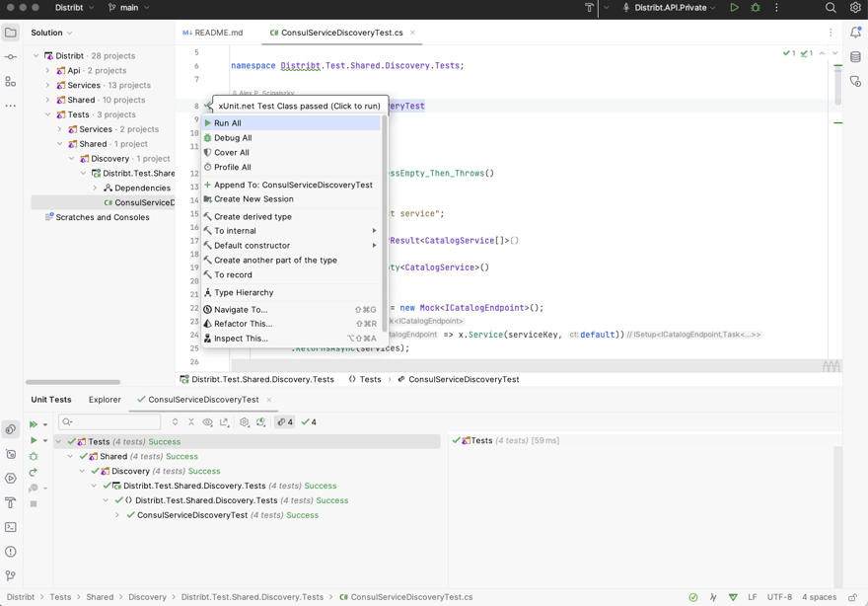Expand ConsulServiceDiscoveryTest row in test tree
868x606 pixels.
pyautogui.click(x=117, y=515)
